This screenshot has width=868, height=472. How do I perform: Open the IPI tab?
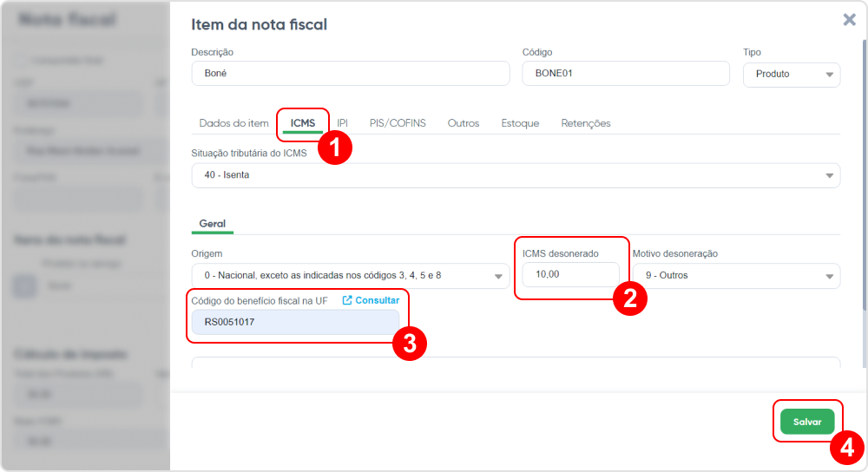click(x=343, y=123)
